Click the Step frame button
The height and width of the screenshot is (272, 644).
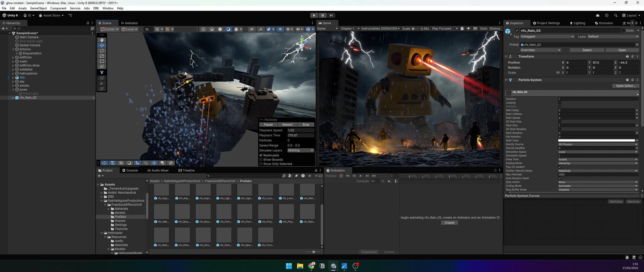(331, 15)
